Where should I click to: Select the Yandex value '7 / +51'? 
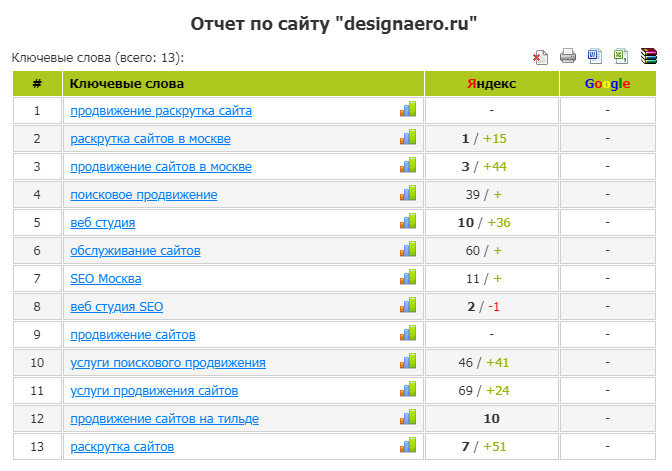[484, 447]
